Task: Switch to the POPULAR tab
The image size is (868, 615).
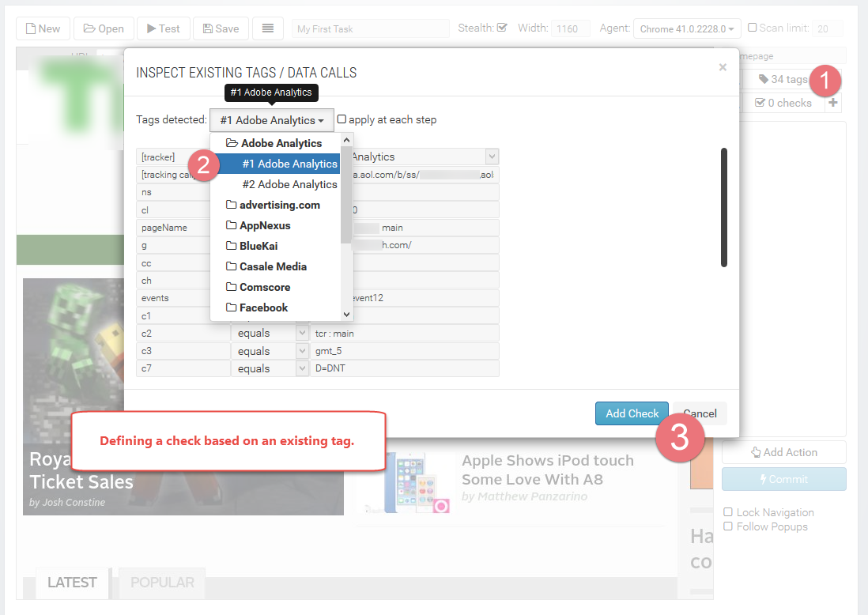Action: (x=162, y=583)
